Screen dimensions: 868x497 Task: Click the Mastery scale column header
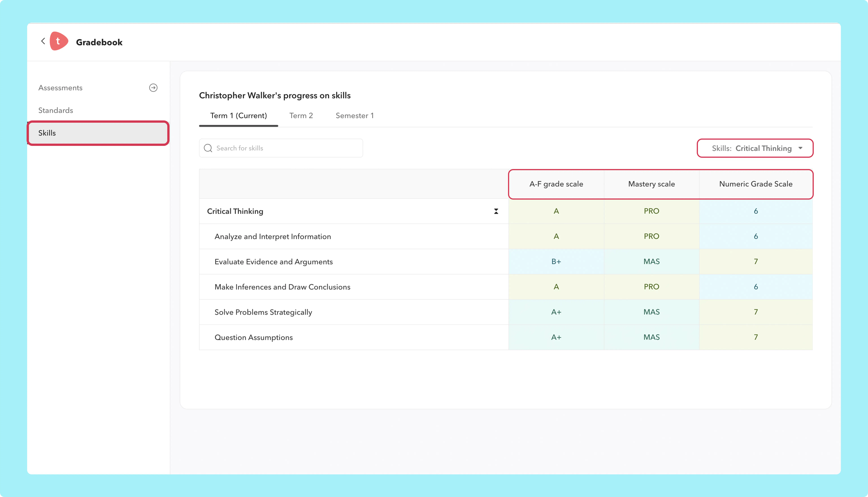[x=652, y=184]
